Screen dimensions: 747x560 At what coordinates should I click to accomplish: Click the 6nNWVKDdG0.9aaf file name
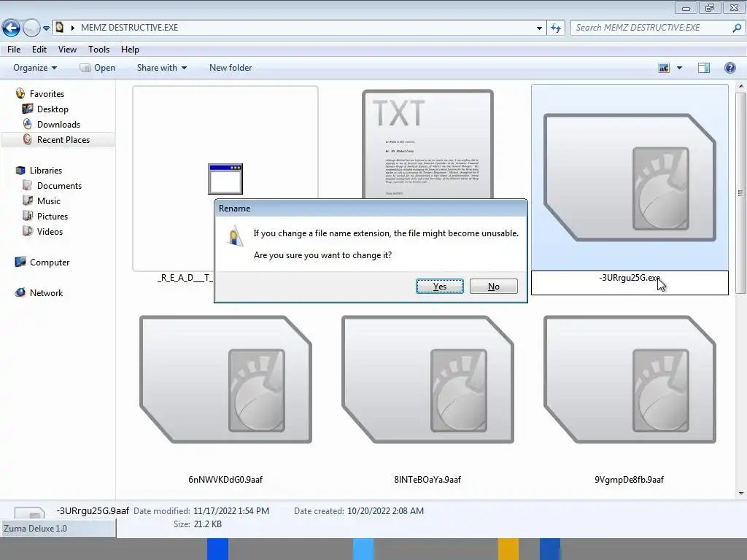point(225,480)
